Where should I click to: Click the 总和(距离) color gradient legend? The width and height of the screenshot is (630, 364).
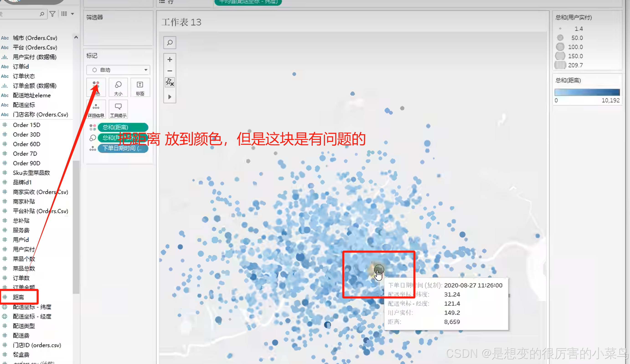click(x=587, y=92)
